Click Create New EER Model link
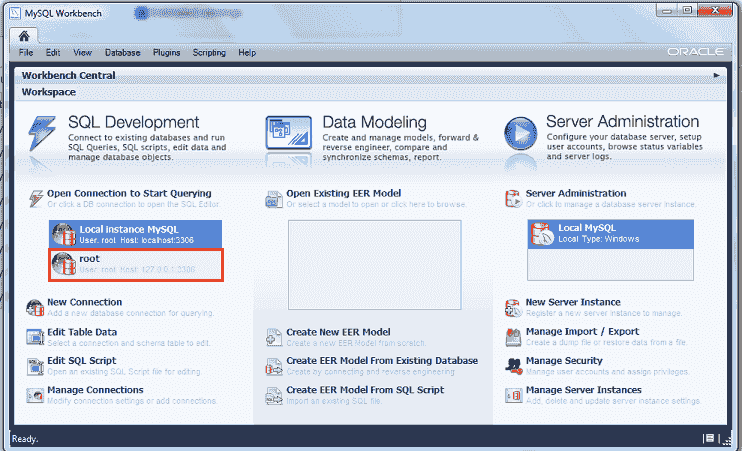This screenshot has width=742, height=451. 338,332
